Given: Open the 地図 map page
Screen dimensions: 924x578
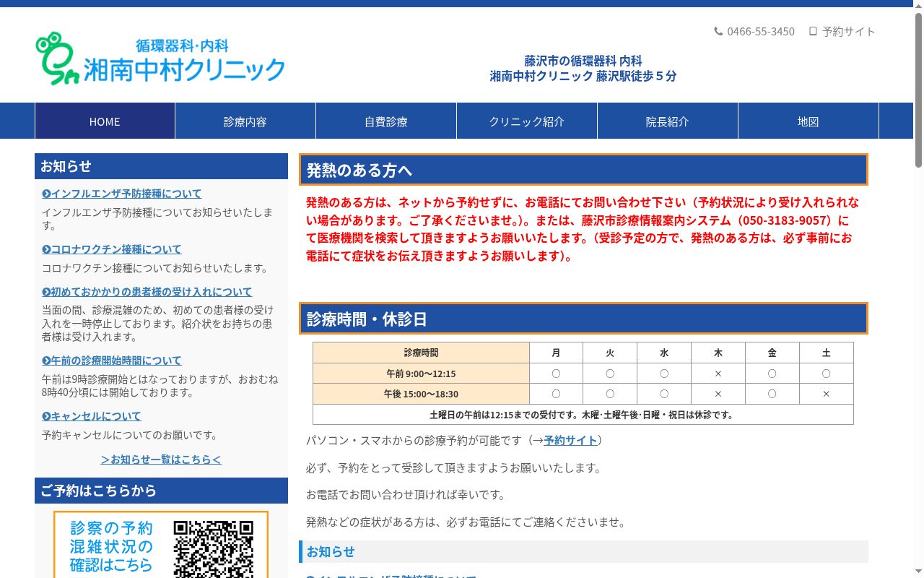Looking at the screenshot, I should [x=808, y=121].
